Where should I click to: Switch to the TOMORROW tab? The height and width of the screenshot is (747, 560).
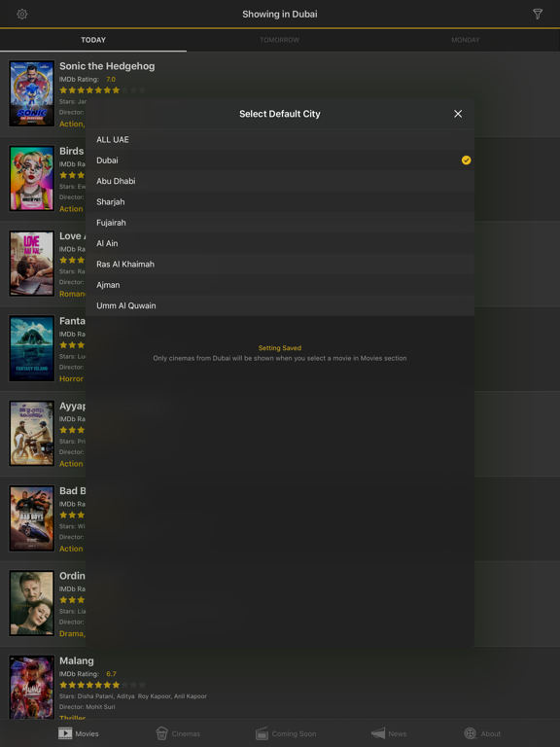tap(280, 40)
